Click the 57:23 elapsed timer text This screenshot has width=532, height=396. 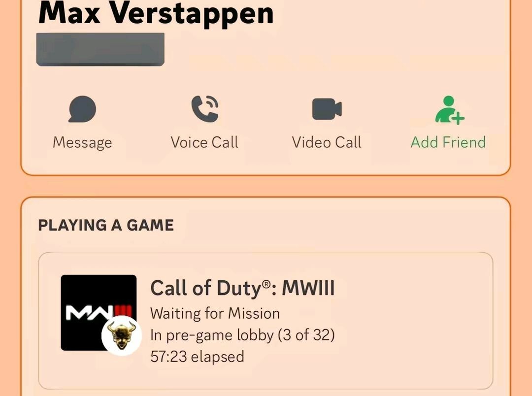(x=197, y=357)
